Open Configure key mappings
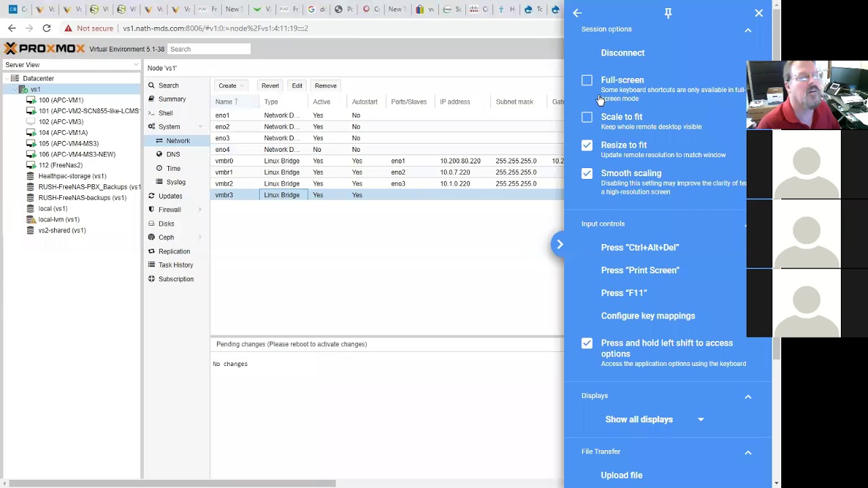The width and height of the screenshot is (868, 488). point(648,316)
